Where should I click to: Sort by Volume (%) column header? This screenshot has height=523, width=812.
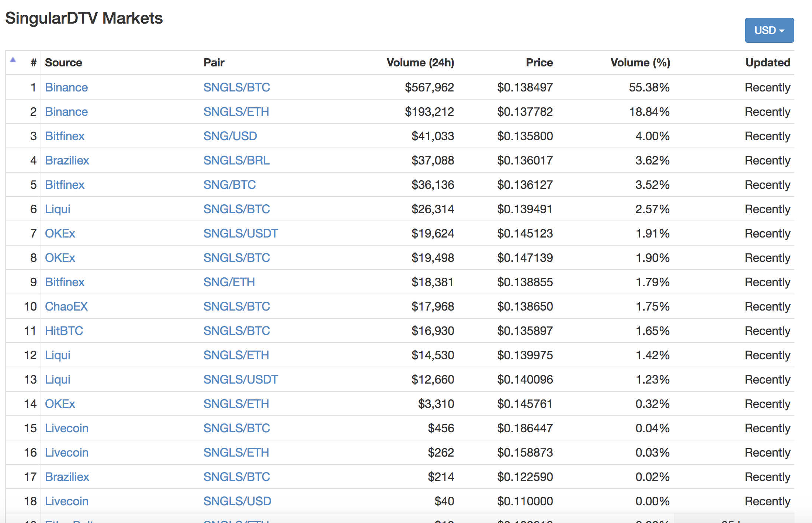pyautogui.click(x=640, y=62)
